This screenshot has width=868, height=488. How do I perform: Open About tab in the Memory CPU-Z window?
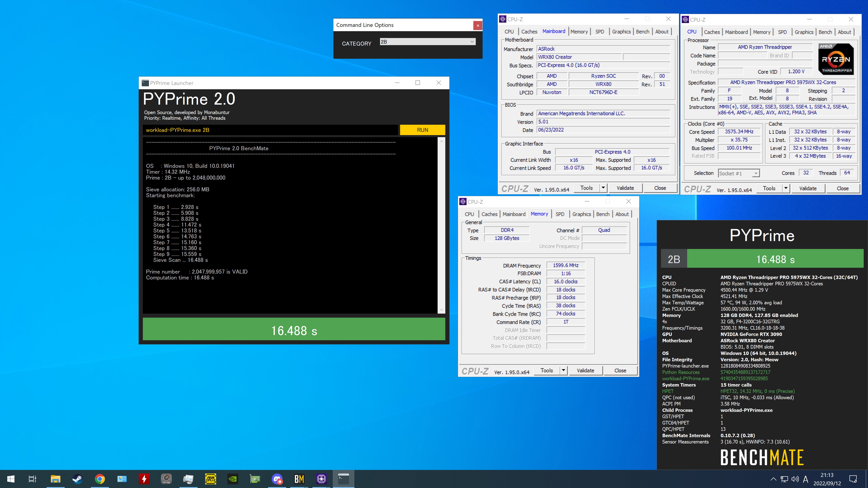(622, 214)
